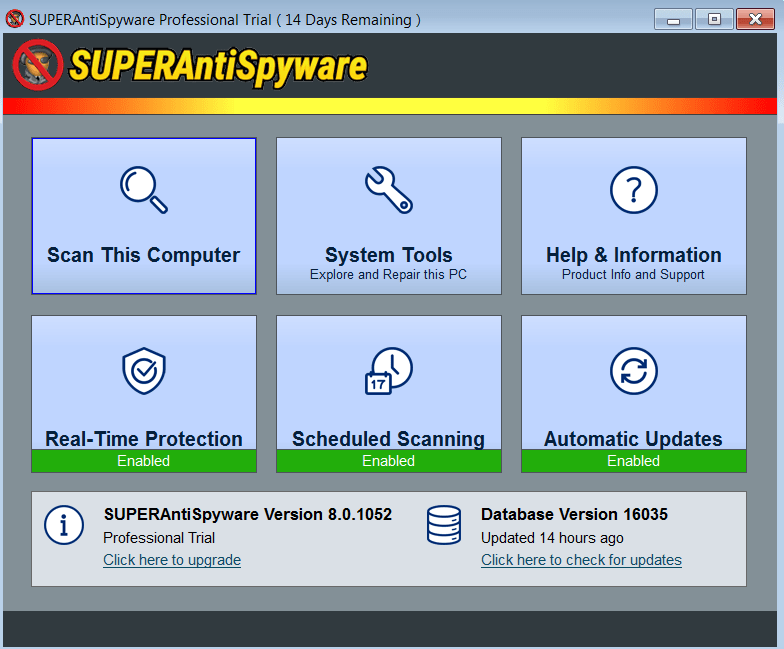Toggle Scheduled Scanning Enabled status bar
Viewport: 784px width, 649px height.
(388, 460)
